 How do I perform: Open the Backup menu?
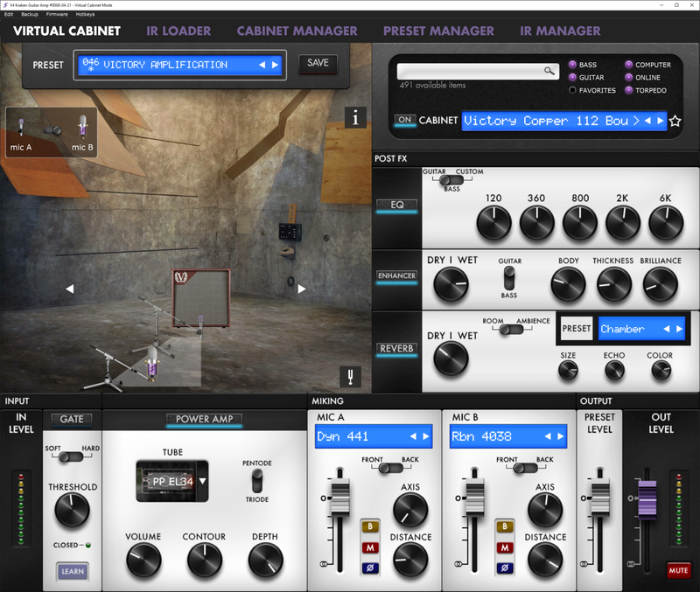pyautogui.click(x=30, y=14)
